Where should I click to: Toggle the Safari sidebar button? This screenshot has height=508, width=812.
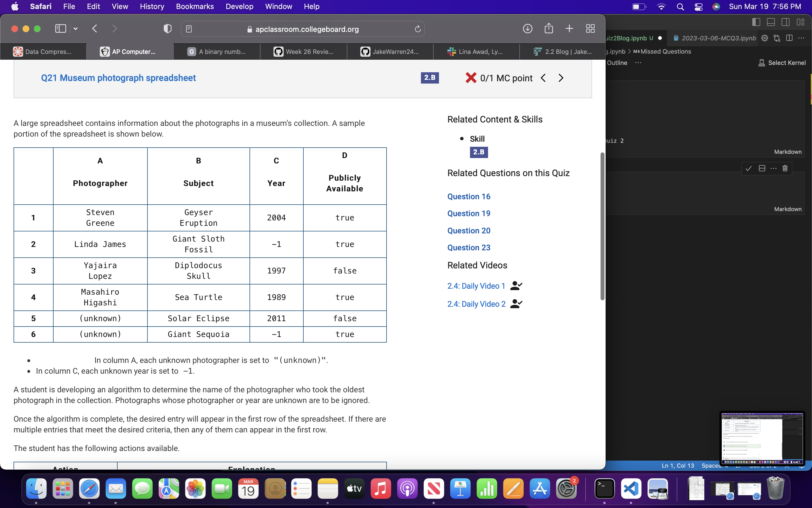(60, 29)
